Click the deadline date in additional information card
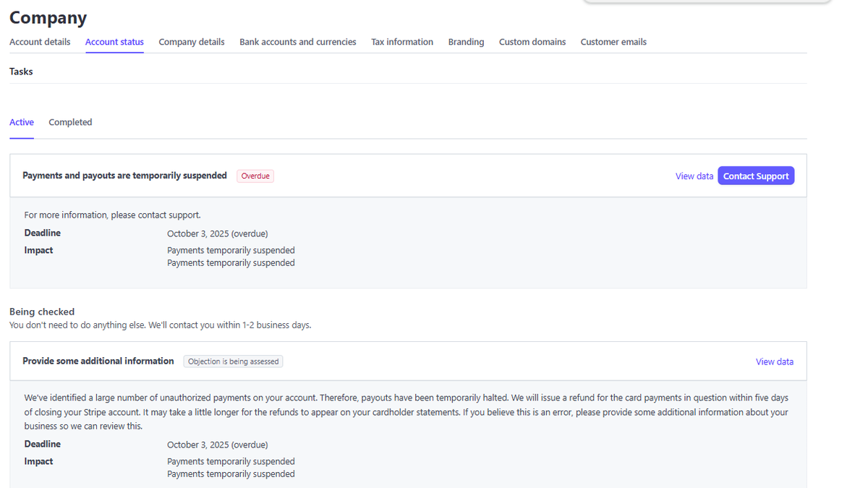Screen dimensions: 868x488 [217, 445]
